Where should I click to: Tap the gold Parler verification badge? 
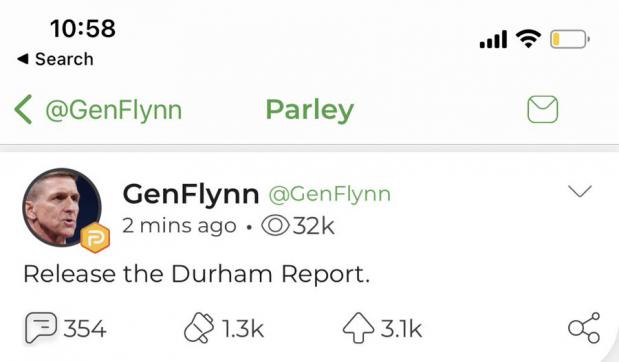pos(95,238)
